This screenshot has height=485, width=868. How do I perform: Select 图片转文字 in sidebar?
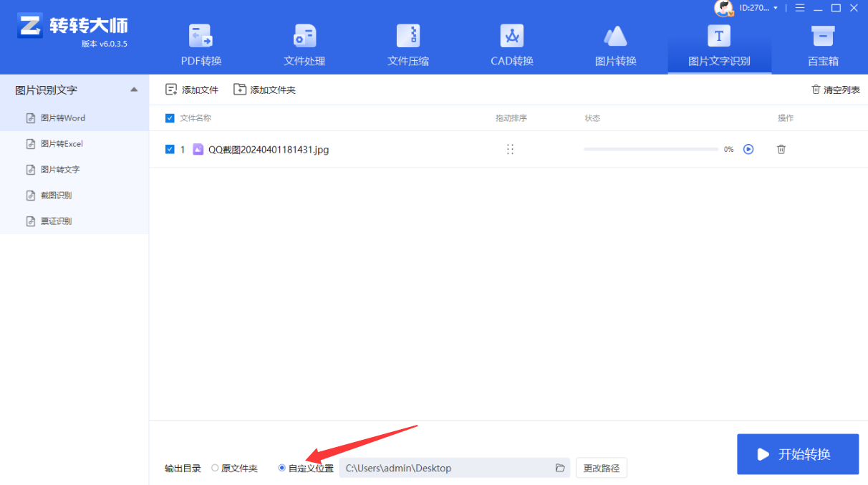point(74,170)
